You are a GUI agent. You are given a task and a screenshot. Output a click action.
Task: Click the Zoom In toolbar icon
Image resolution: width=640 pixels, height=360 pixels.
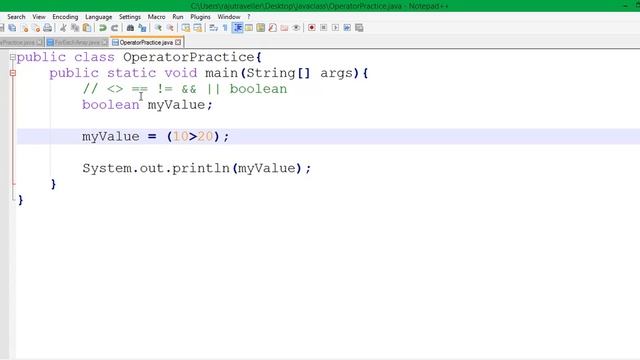(158, 28)
